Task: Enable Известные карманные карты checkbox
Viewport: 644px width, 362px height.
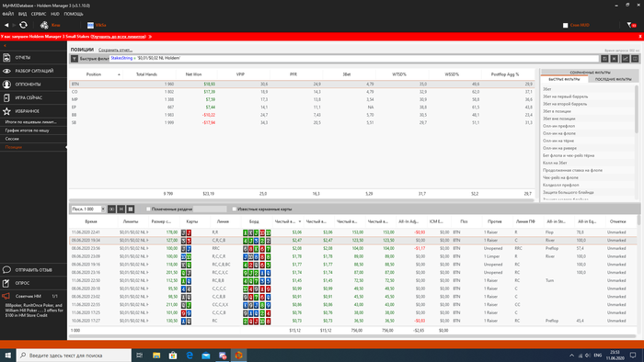Action: 234,209
